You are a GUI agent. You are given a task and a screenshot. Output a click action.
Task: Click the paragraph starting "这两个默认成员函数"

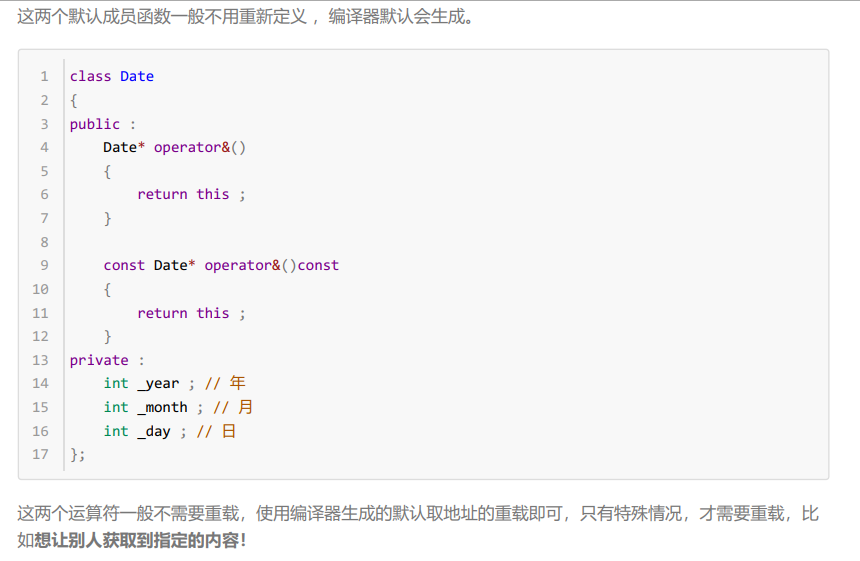coord(245,16)
